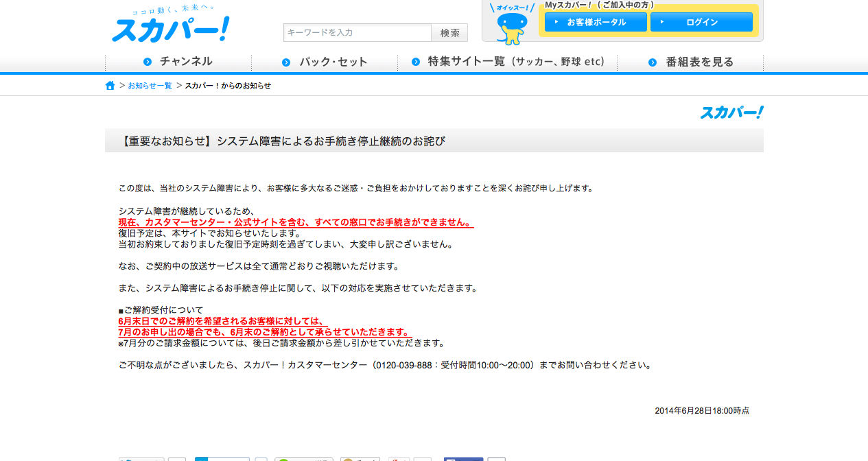Open the チャンネル navigation menu

(178, 62)
